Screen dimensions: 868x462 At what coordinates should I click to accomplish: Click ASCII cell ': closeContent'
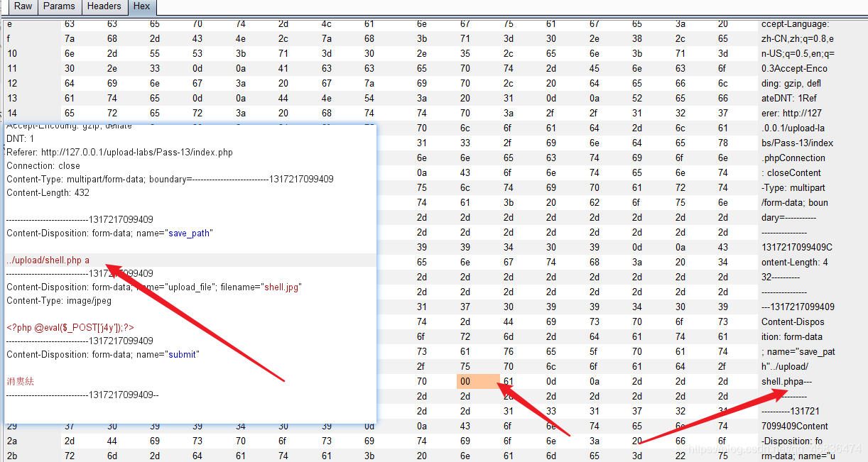(791, 173)
